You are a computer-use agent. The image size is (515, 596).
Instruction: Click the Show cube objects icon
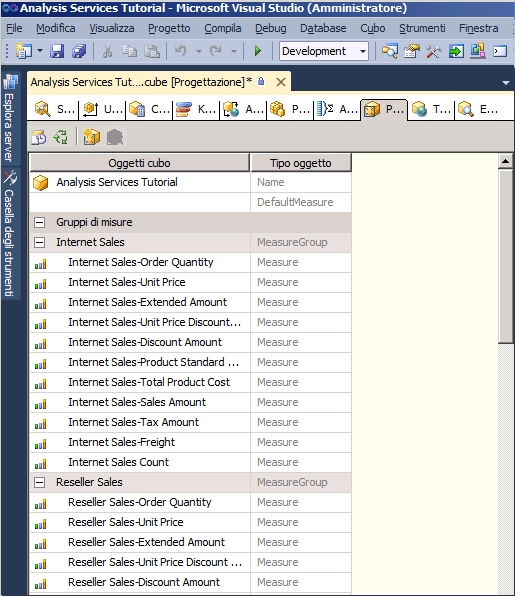click(x=92, y=137)
